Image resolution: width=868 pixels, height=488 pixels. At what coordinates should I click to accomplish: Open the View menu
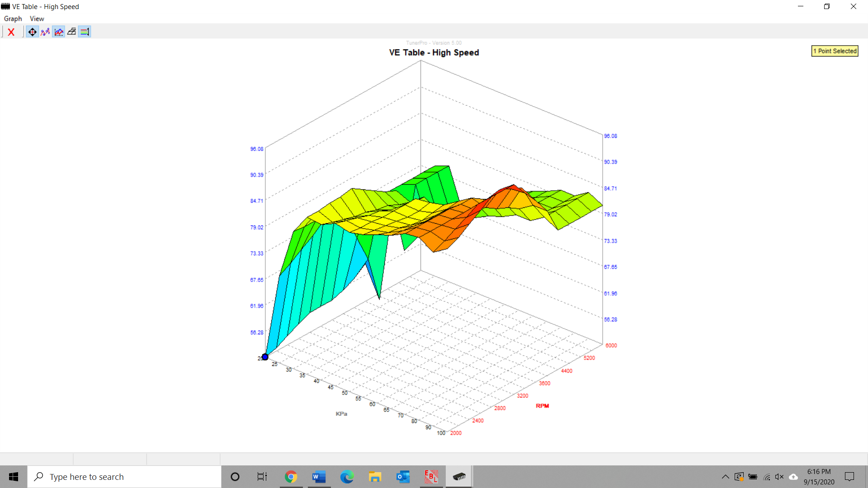click(x=37, y=19)
